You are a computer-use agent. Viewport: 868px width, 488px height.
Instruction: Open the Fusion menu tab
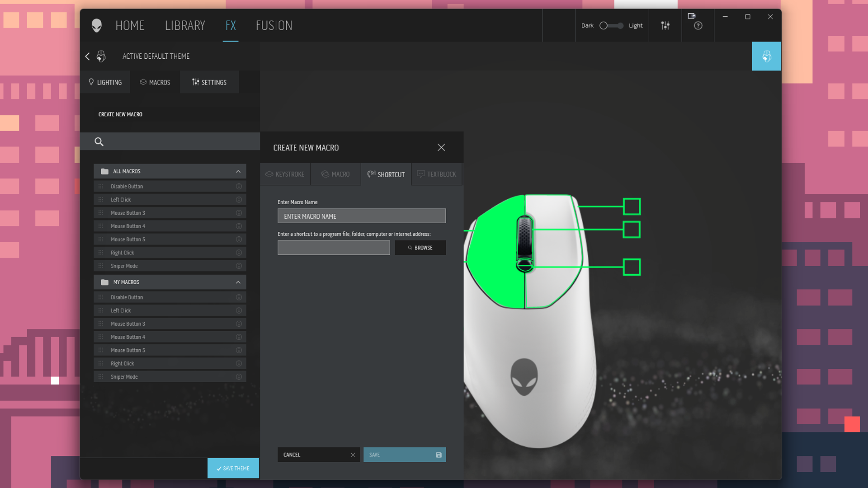pyautogui.click(x=274, y=25)
